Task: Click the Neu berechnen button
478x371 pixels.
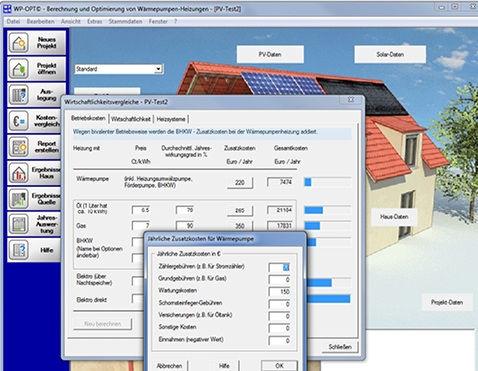Action: 103,324
